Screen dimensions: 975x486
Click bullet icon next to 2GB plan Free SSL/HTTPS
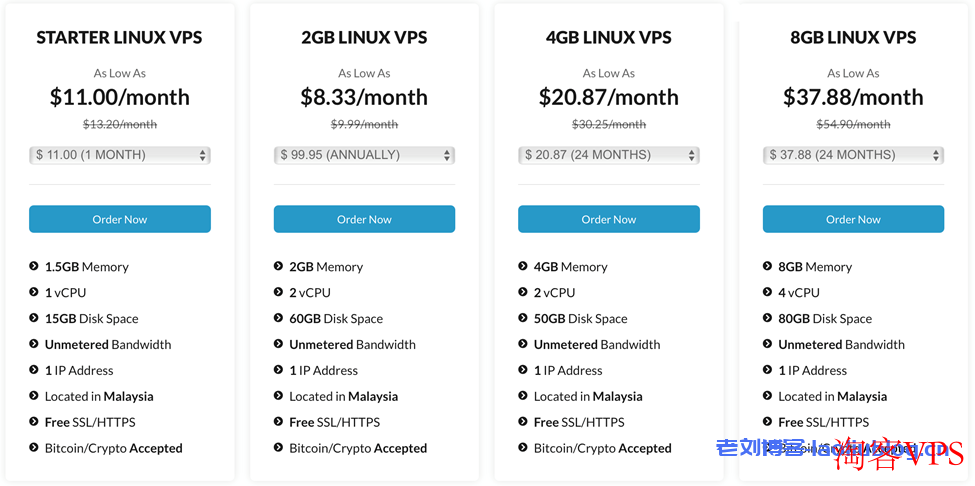278,422
